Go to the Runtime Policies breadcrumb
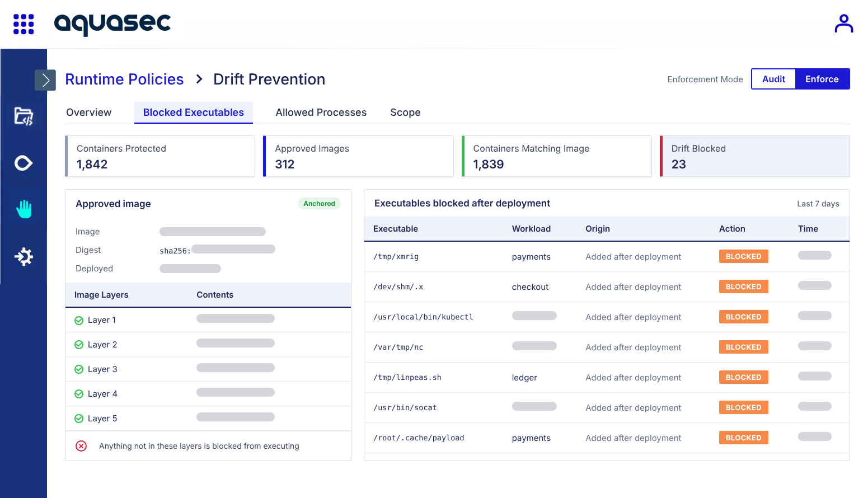 [124, 79]
